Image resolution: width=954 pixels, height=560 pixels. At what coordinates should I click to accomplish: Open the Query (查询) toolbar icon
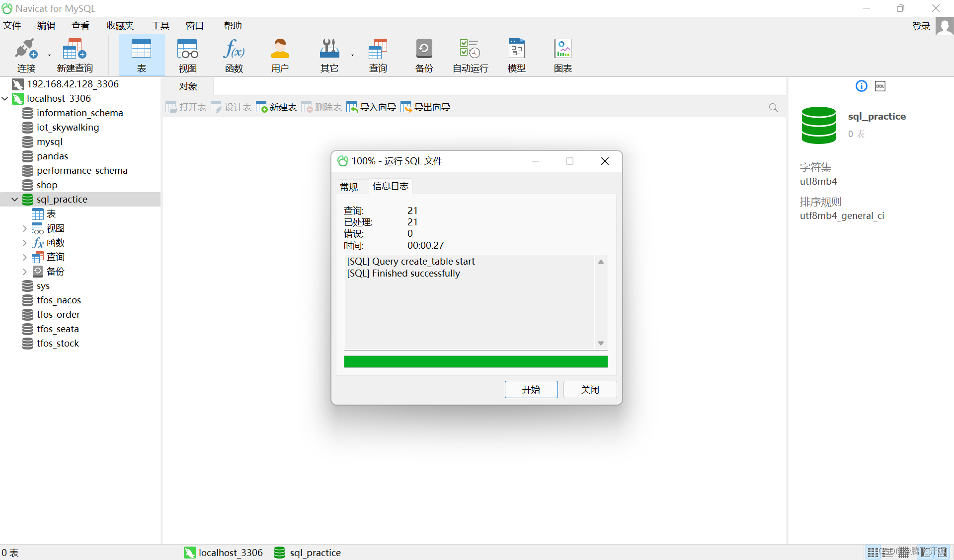point(378,55)
